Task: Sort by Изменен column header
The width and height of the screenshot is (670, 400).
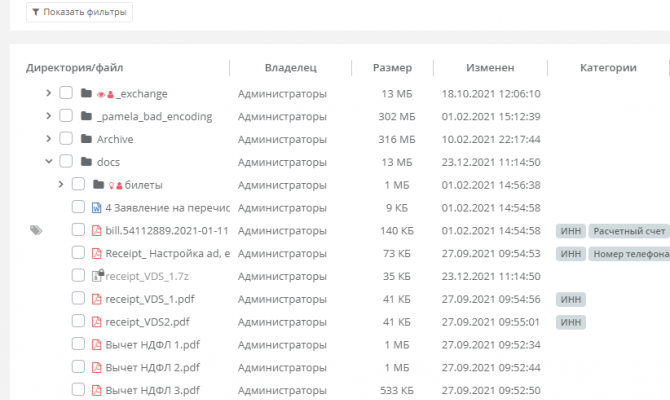Action: click(490, 68)
